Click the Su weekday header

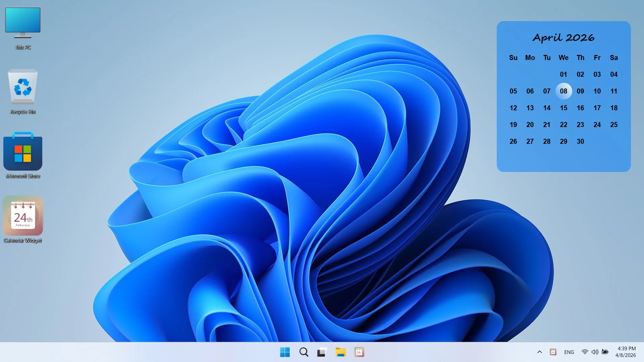(513, 58)
